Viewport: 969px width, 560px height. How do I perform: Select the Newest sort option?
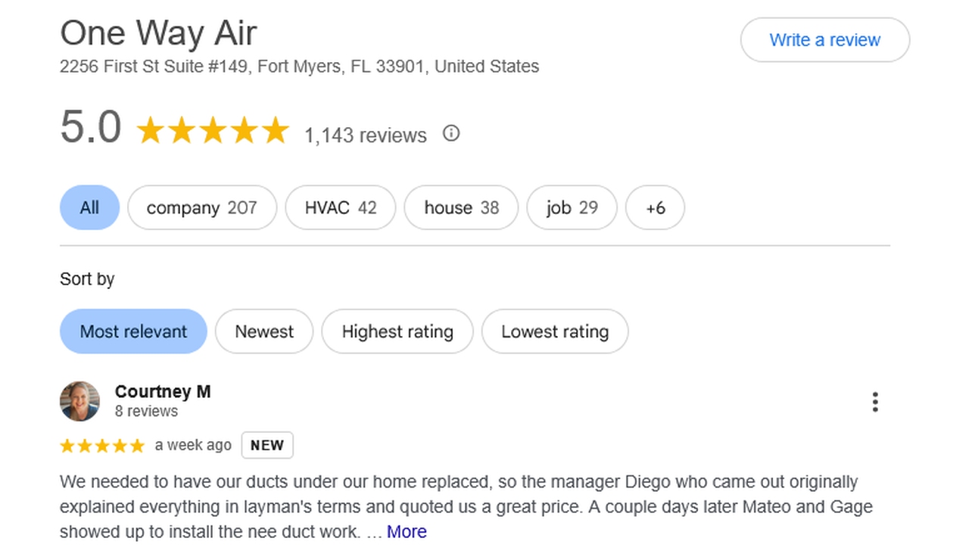tap(264, 331)
